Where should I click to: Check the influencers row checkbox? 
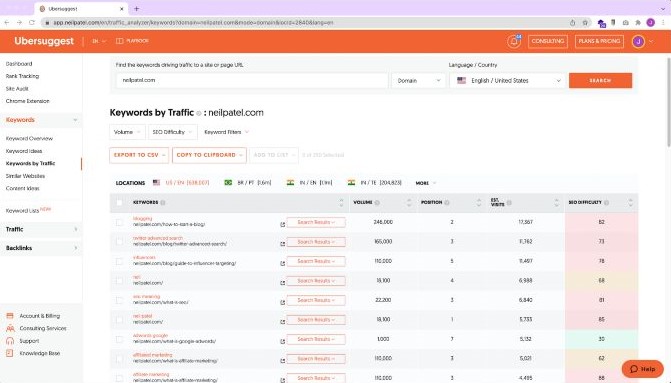pyautogui.click(x=119, y=261)
